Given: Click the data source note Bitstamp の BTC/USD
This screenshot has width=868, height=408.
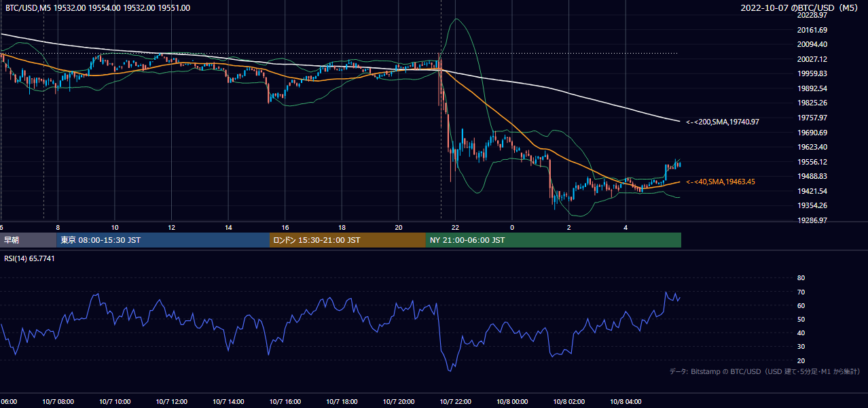Looking at the screenshot, I should (x=765, y=372).
